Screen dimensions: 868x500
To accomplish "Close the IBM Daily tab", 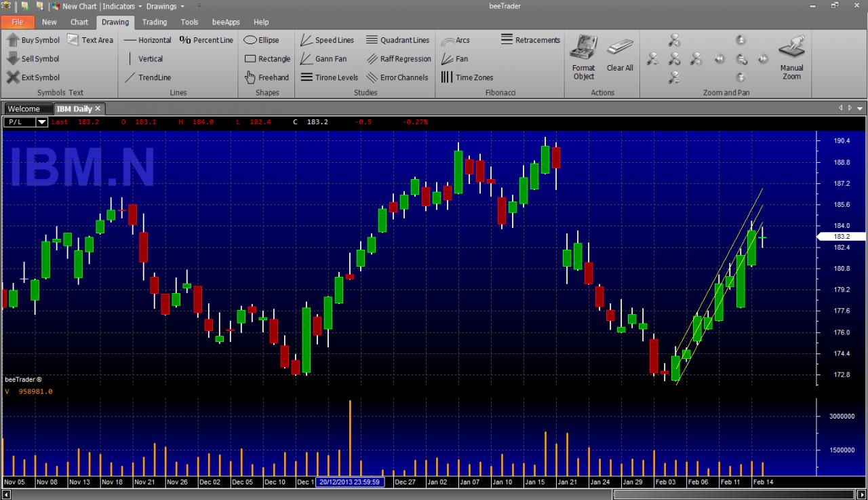I will pos(98,109).
